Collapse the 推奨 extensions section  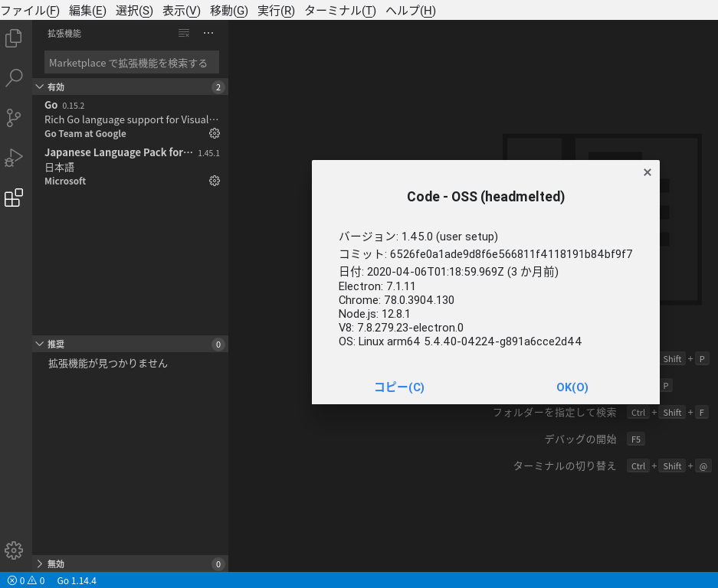(130, 344)
